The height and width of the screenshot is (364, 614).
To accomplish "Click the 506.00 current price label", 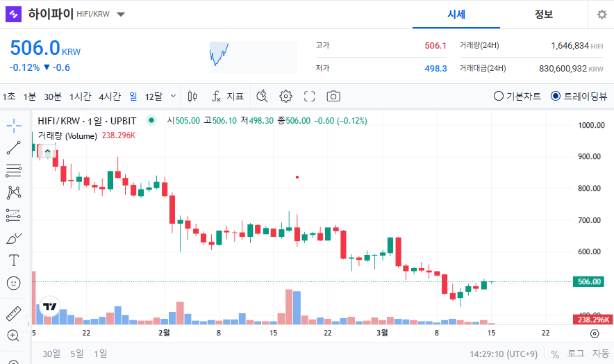I will tap(588, 281).
